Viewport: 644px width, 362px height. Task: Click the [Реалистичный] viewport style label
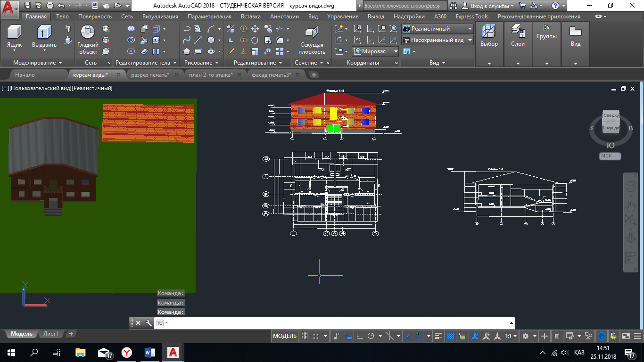[x=92, y=88]
